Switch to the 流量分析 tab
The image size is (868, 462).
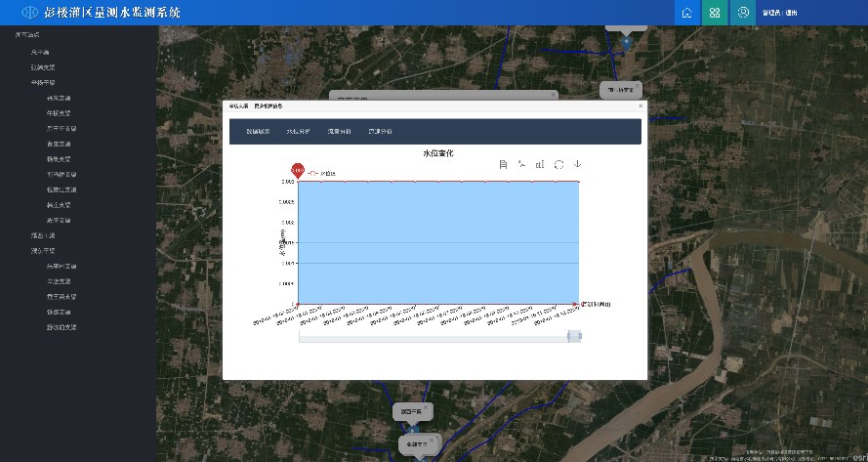pos(339,131)
